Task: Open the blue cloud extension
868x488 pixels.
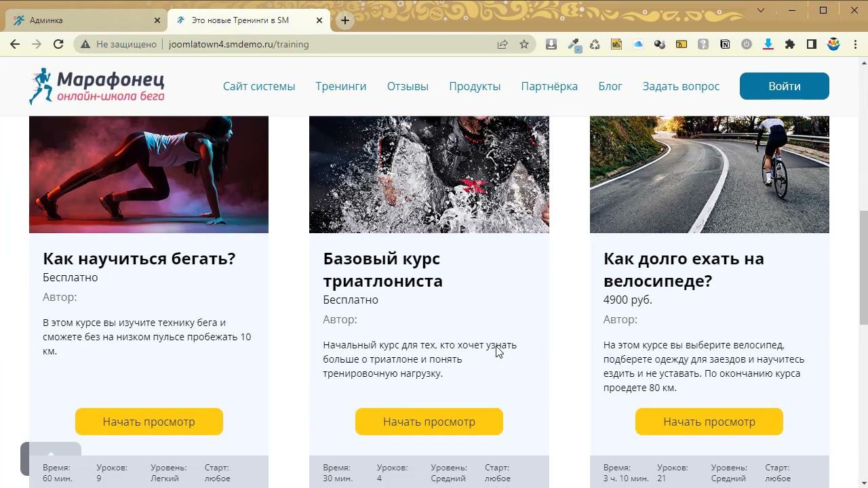Action: pyautogui.click(x=638, y=44)
